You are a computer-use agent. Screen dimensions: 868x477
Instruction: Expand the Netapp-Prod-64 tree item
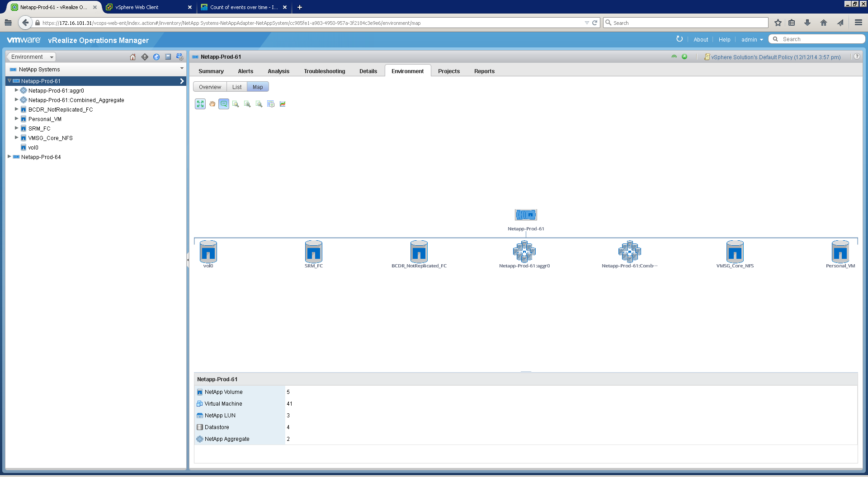(9, 157)
